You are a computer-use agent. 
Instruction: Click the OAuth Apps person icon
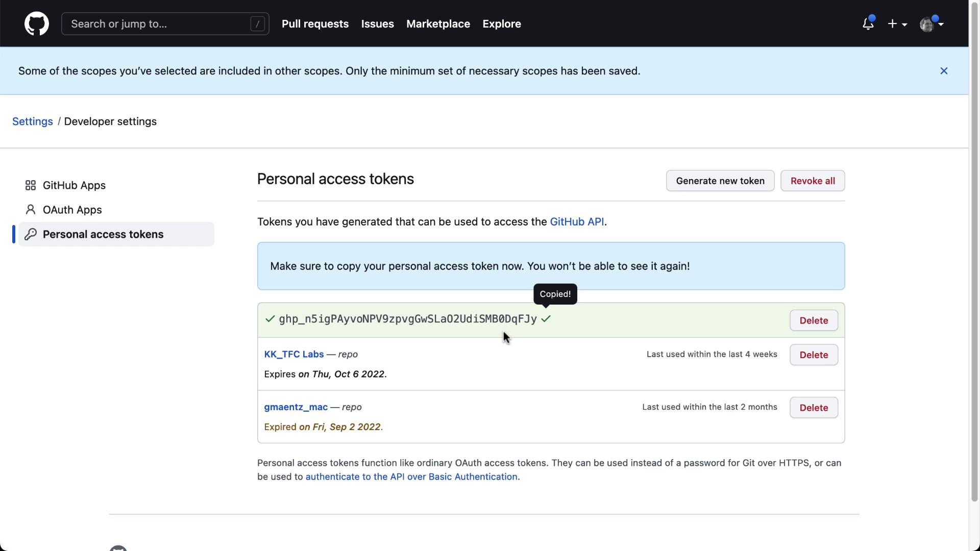[31, 210]
